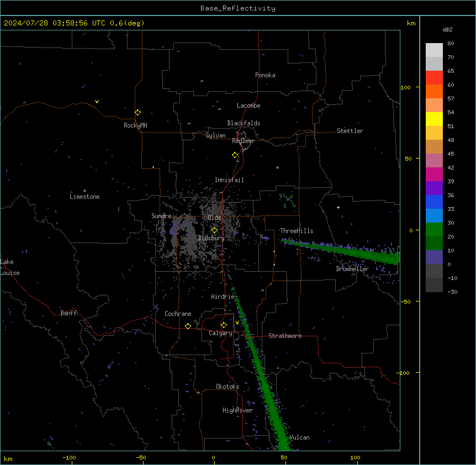Click the Cochrane town label
Viewport: 476px width, 465px height.
pyautogui.click(x=178, y=314)
